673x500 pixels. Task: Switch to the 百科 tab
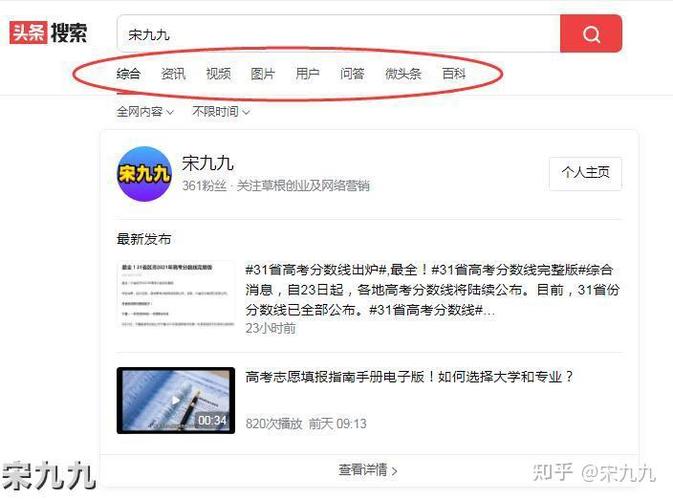click(x=454, y=74)
